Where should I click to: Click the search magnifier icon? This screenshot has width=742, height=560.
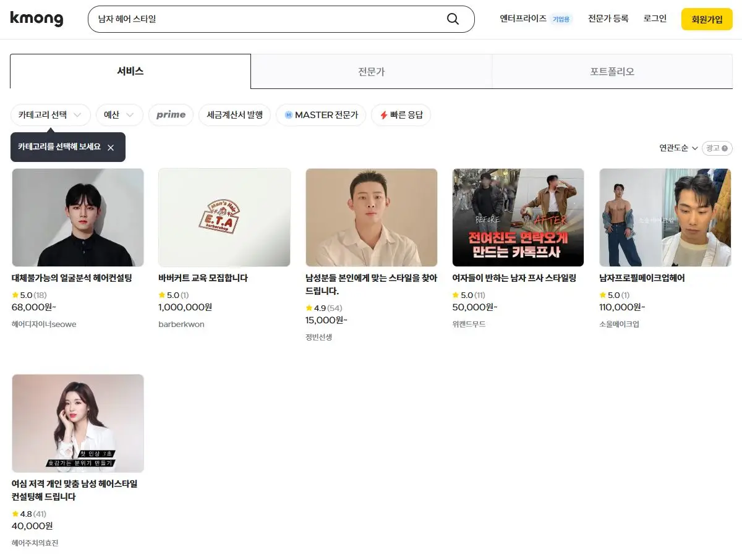click(x=453, y=19)
